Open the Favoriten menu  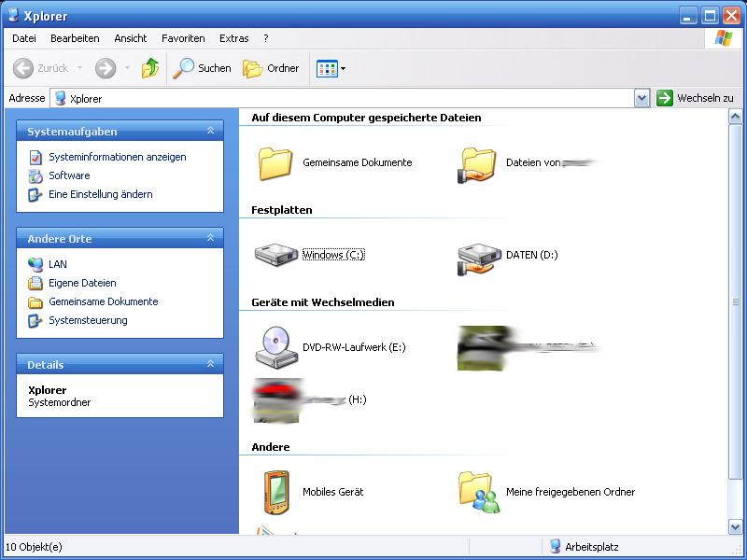click(183, 38)
